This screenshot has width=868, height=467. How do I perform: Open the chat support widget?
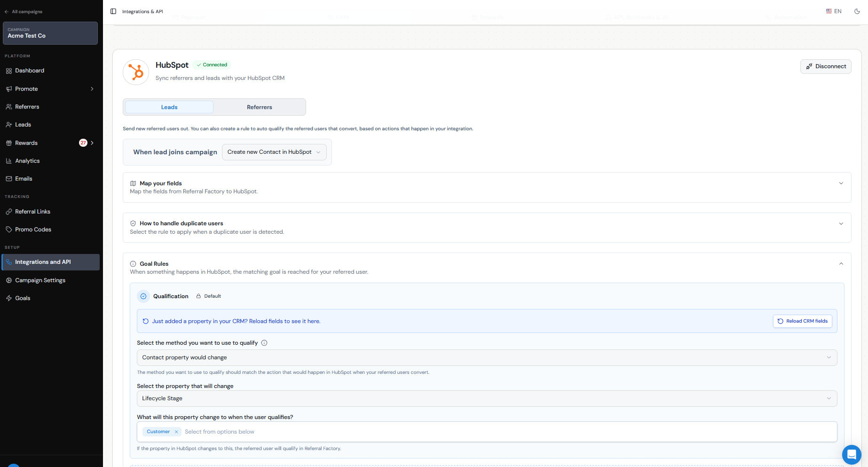tap(851, 455)
